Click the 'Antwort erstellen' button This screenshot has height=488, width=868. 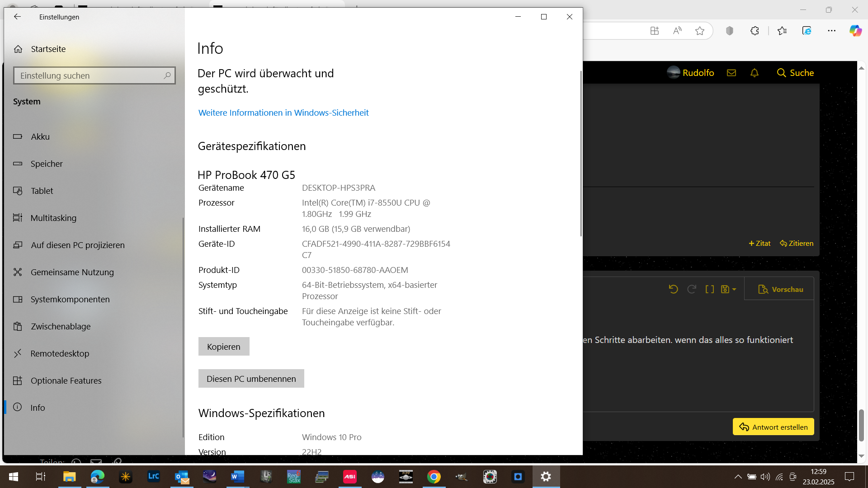click(x=774, y=427)
